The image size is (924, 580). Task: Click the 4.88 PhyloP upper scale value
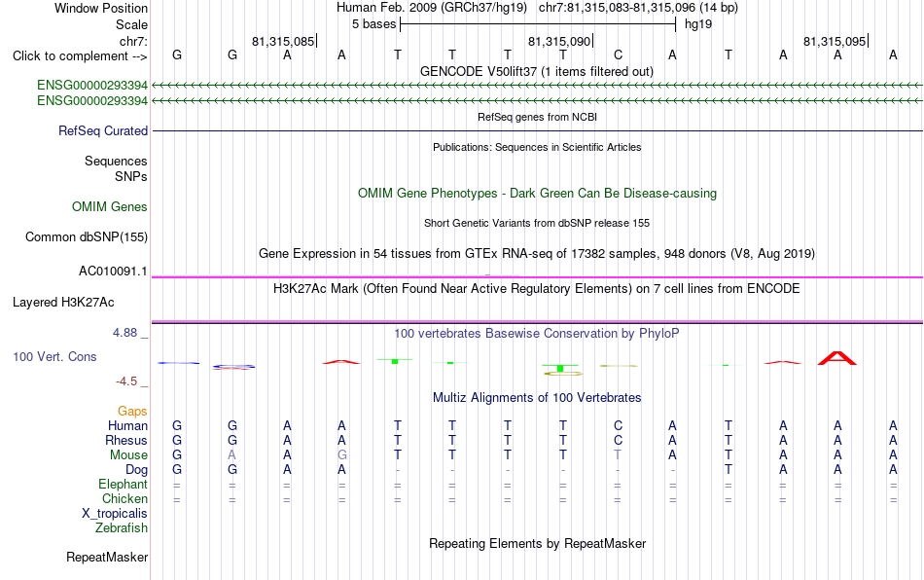(x=124, y=333)
